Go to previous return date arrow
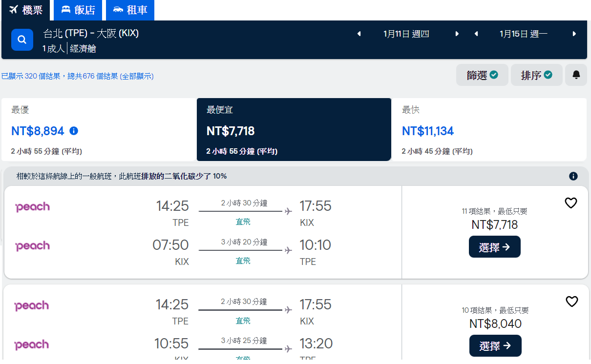 [476, 34]
